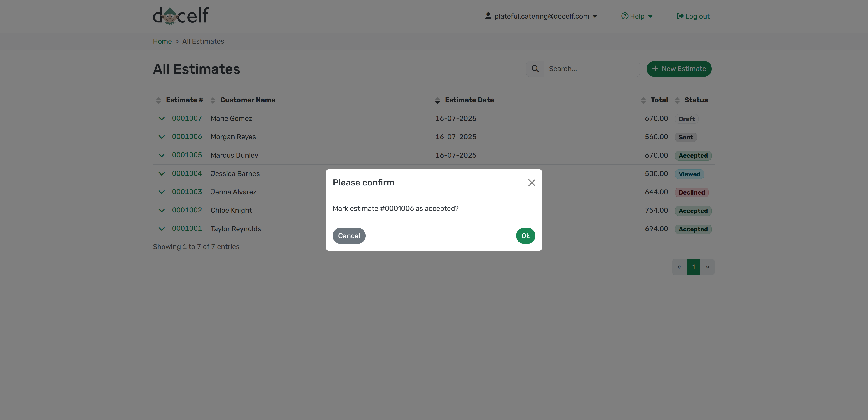
Task: Click Accepted badge for Marcus Dunley
Action: tap(693, 156)
